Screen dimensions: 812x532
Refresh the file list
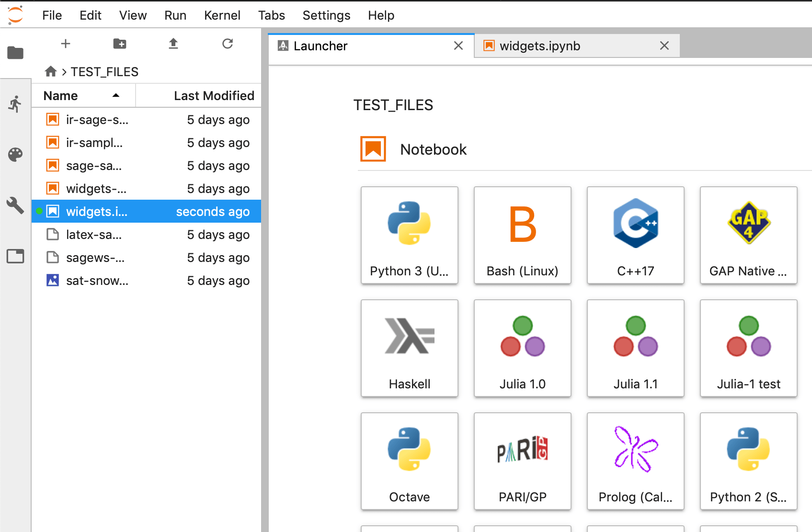227,44
